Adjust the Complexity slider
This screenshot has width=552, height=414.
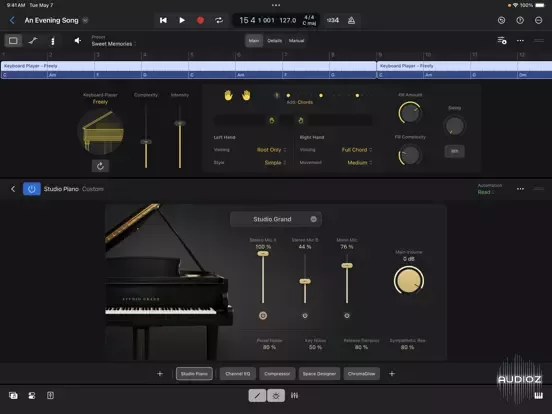pos(146,141)
